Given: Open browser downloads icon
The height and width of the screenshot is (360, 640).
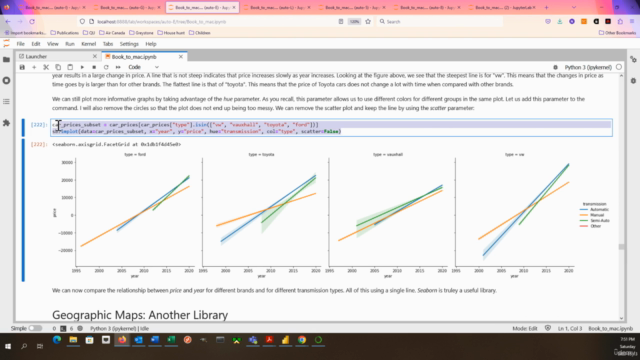Looking at the screenshot, I should click(560, 22).
